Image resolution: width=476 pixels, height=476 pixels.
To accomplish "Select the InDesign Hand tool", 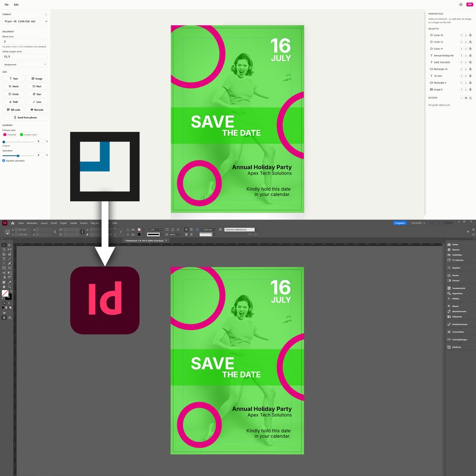I will point(4,287).
